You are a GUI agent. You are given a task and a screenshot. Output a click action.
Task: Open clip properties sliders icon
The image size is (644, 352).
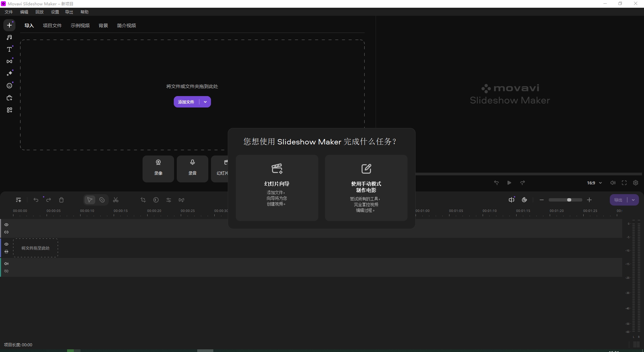[x=169, y=200]
